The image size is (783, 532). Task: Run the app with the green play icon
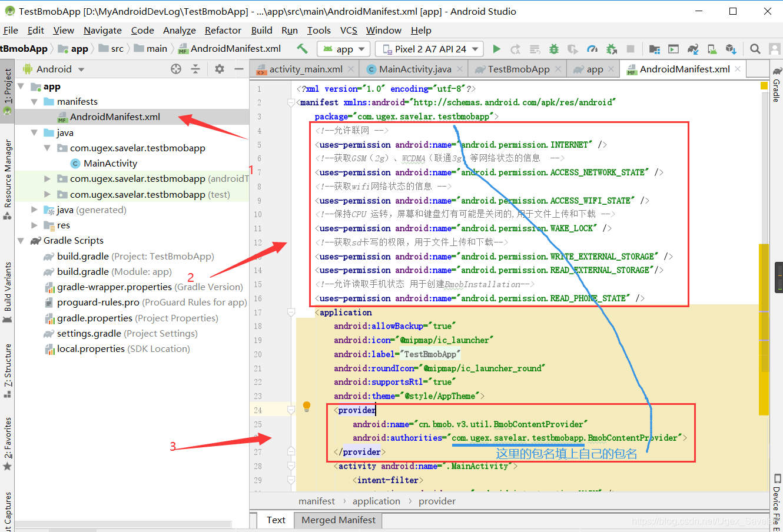tap(496, 49)
